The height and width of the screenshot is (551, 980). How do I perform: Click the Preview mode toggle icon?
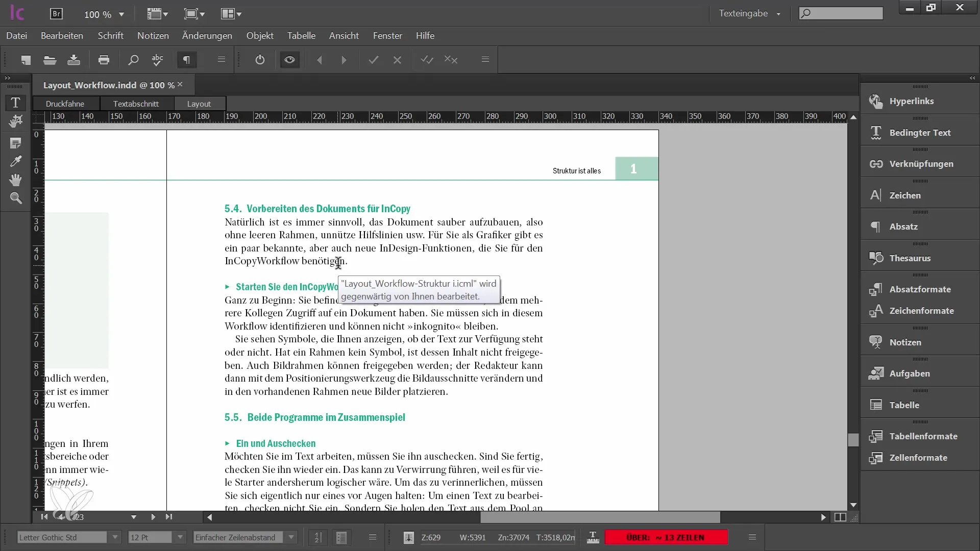[290, 60]
